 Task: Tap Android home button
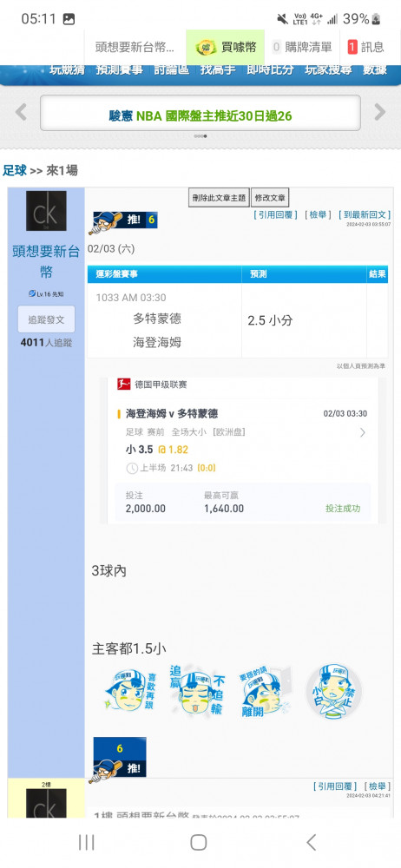coord(198,843)
